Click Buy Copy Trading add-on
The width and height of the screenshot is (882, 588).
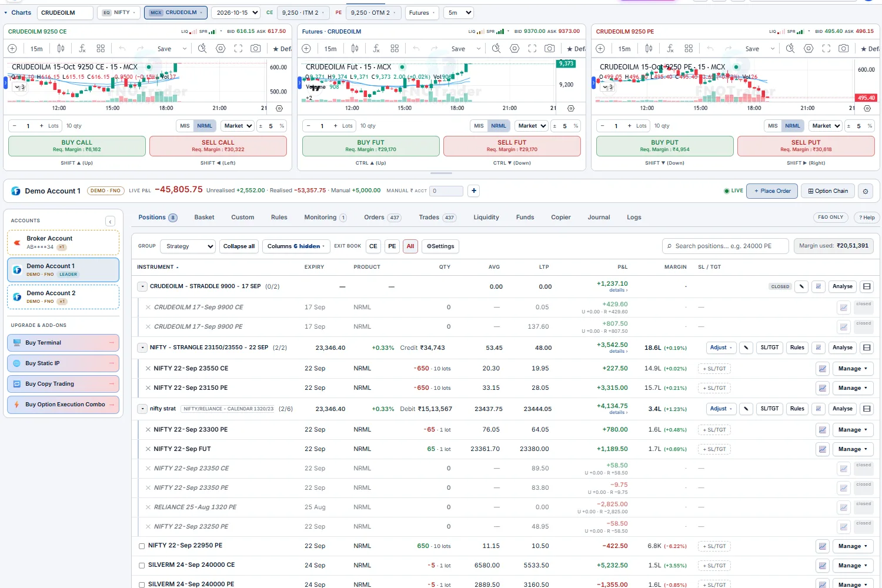pos(63,384)
